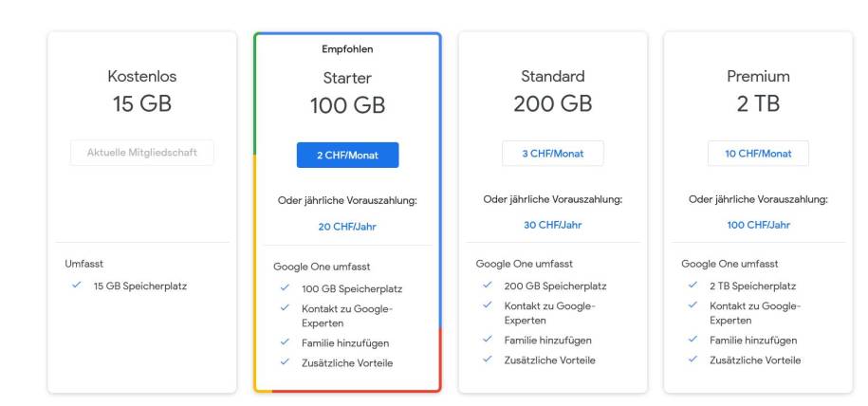This screenshot has height=406, width=868.
Task: Click Familie hinzufügen in Premium plan
Action: point(753,341)
